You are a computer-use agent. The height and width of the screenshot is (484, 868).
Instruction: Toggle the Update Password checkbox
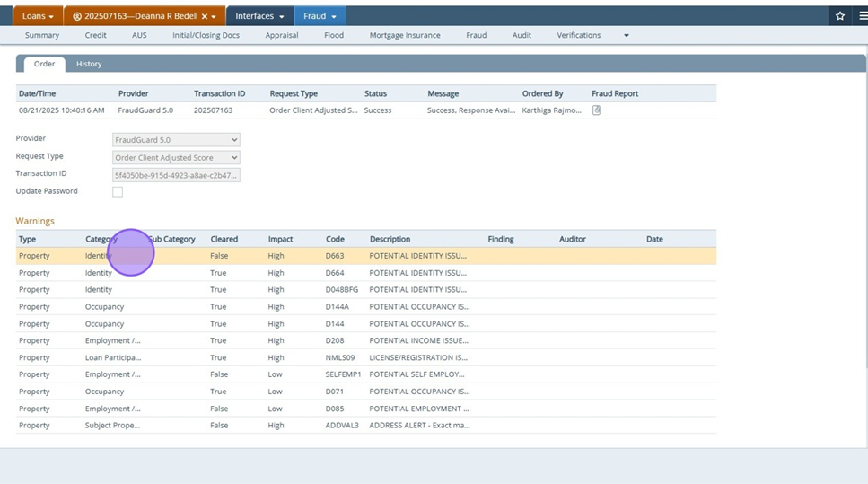(118, 191)
